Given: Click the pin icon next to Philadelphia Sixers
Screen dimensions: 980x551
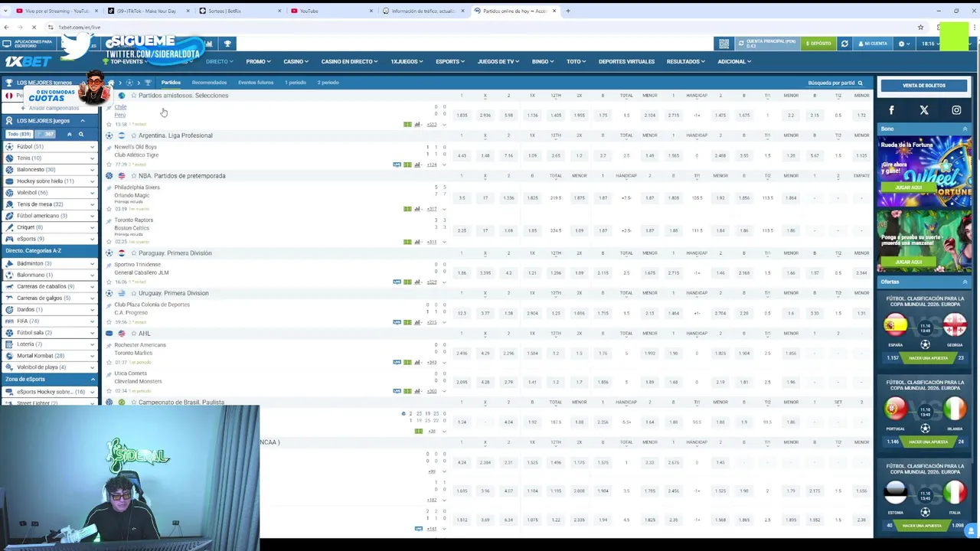Looking at the screenshot, I should click(x=109, y=187).
